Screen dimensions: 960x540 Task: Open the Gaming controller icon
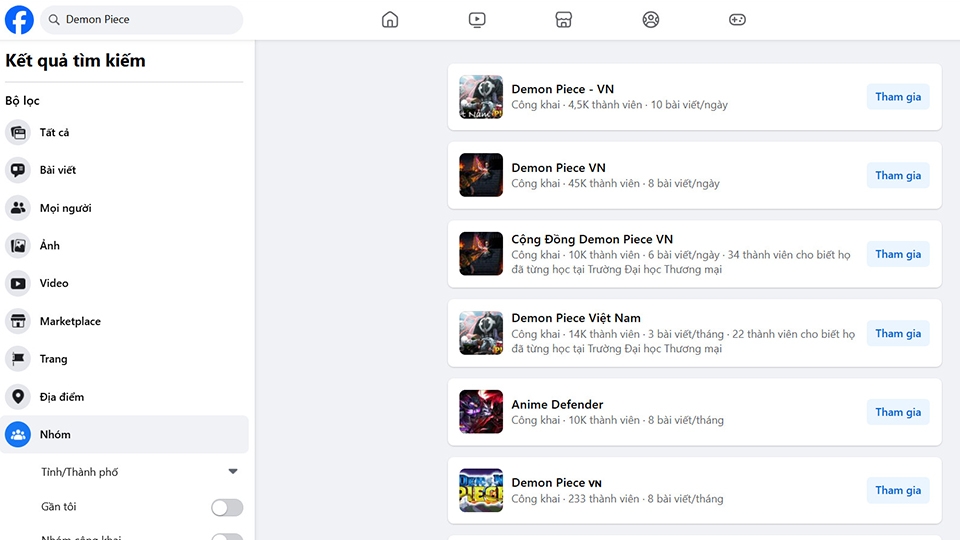(x=737, y=20)
